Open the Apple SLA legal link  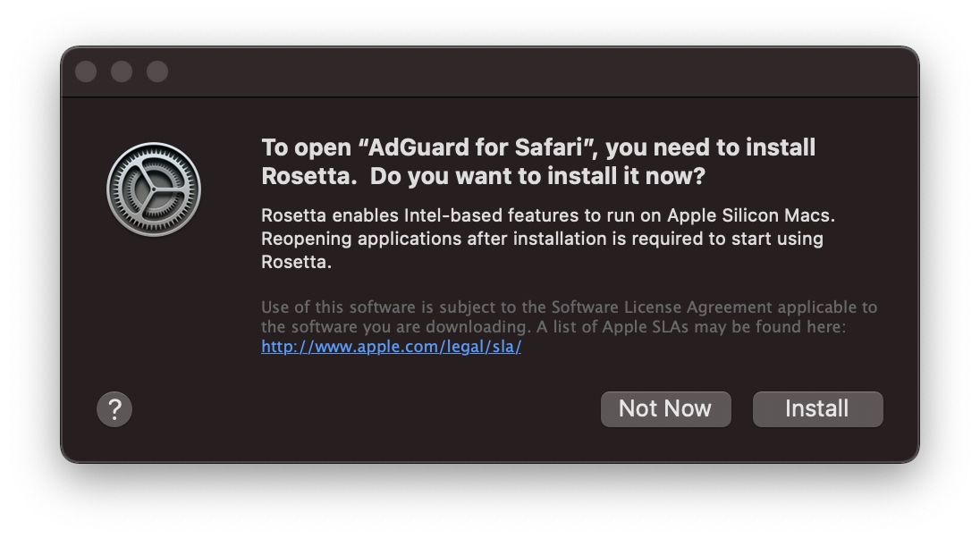[391, 347]
